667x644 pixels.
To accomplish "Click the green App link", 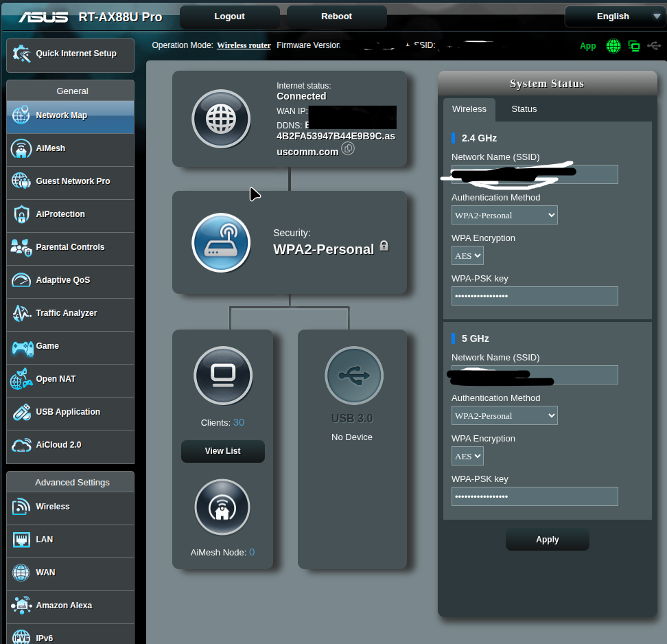I will coord(587,46).
